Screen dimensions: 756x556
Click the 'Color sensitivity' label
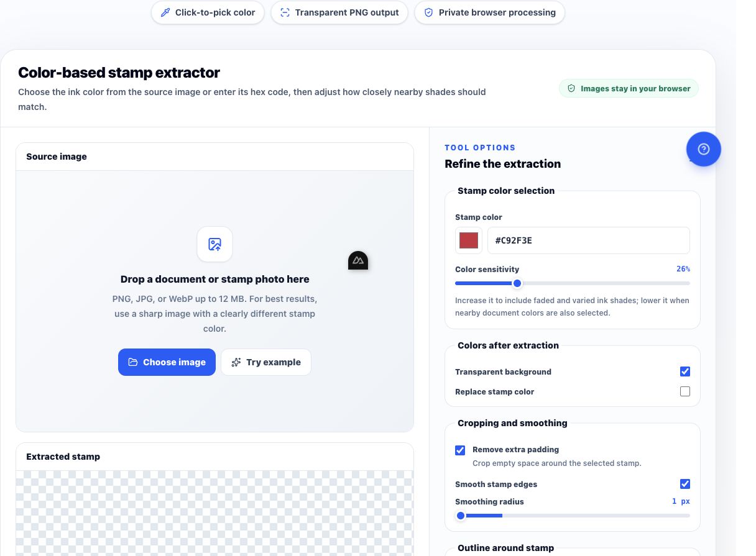487,270
